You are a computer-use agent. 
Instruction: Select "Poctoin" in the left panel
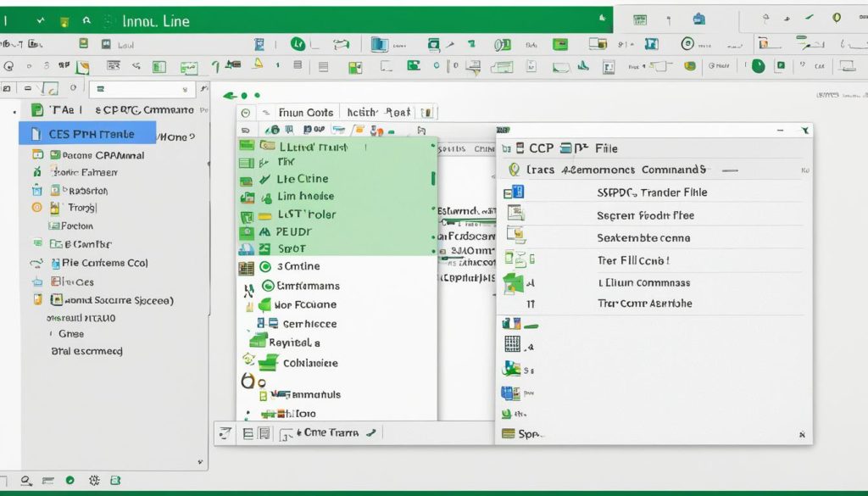[77, 226]
